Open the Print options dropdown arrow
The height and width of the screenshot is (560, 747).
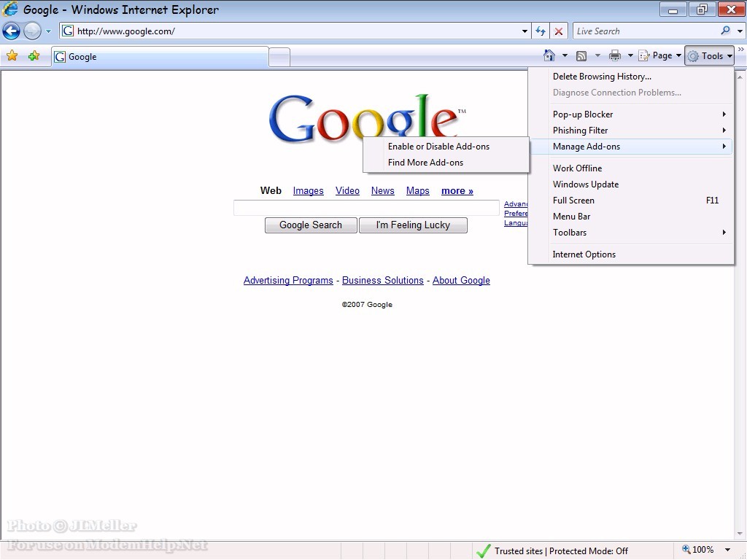click(630, 55)
